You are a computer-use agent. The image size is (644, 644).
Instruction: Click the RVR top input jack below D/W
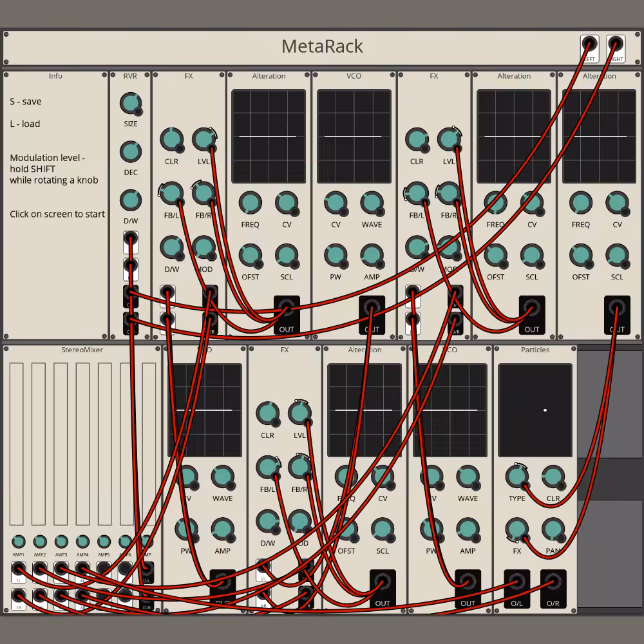click(x=131, y=239)
